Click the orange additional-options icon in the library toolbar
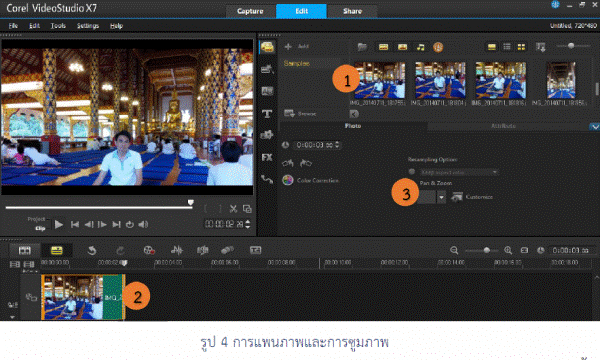Viewport: 600px width, 360px height. [438, 47]
